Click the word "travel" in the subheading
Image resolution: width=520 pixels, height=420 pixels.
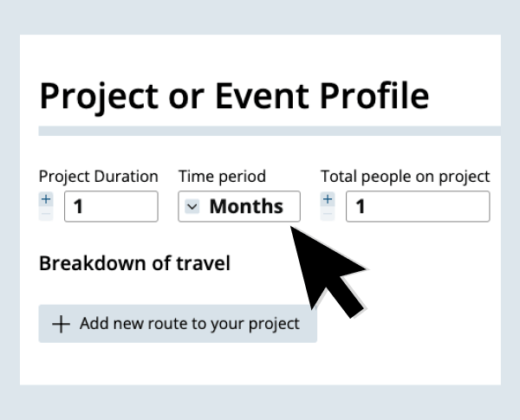point(203,262)
